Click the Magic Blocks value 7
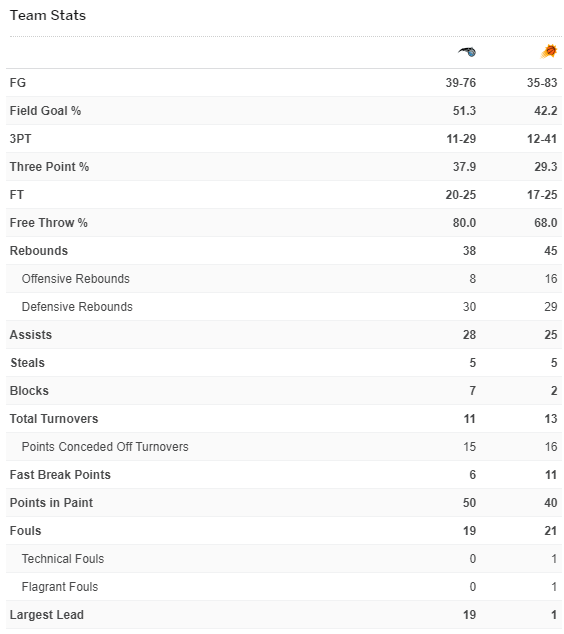 point(472,391)
